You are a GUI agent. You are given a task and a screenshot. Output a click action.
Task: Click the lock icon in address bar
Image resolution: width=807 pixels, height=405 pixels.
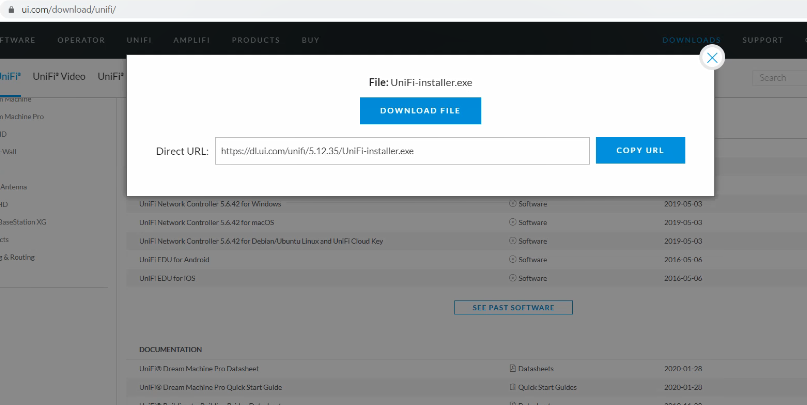tap(11, 9)
